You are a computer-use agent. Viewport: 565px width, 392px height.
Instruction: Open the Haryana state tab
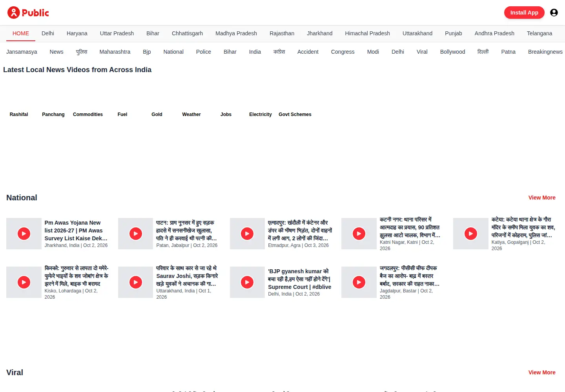(x=77, y=33)
